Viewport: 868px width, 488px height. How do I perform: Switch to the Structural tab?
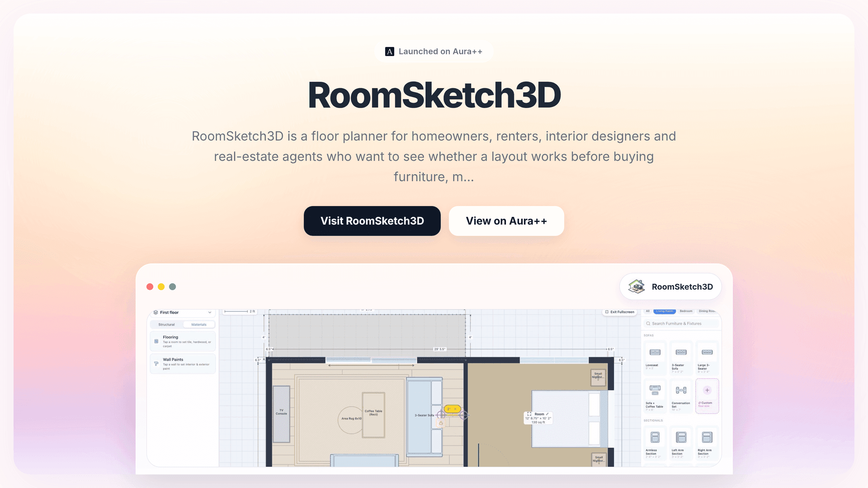[x=166, y=324]
